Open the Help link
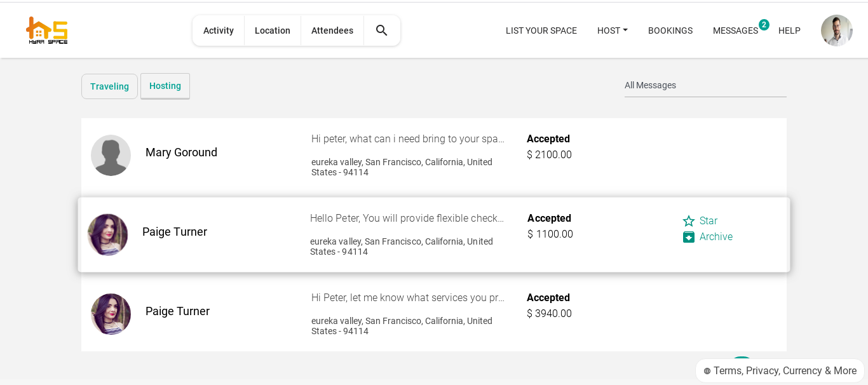Image resolution: width=868 pixels, height=385 pixels. point(789,30)
